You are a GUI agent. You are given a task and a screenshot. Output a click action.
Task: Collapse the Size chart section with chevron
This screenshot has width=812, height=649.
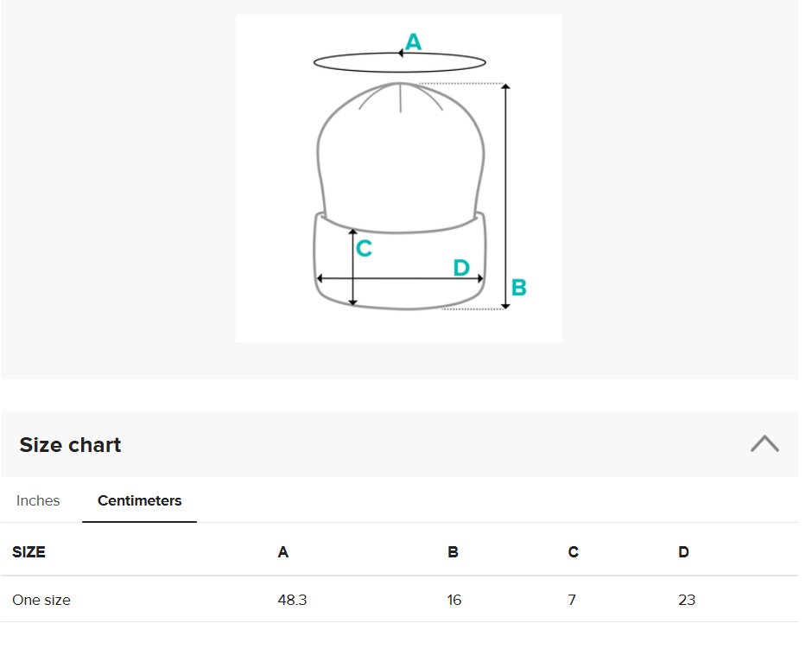[x=764, y=444]
